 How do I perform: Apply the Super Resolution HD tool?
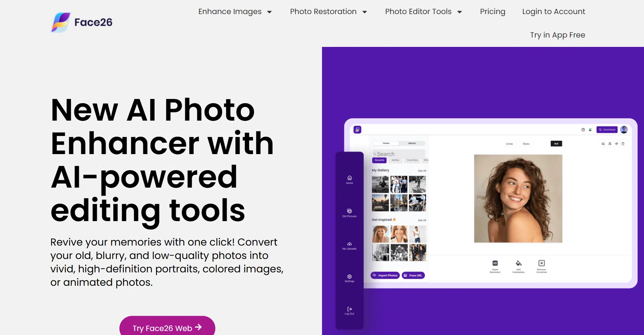point(495,267)
